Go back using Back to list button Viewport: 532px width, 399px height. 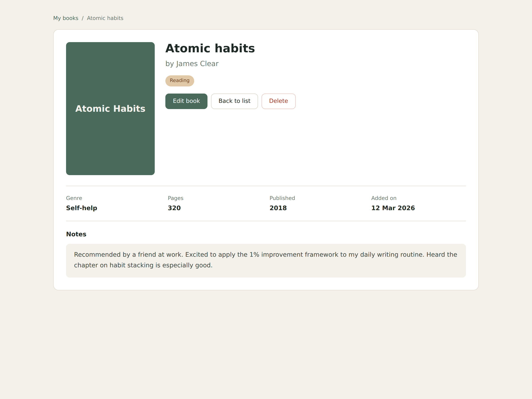[234, 101]
